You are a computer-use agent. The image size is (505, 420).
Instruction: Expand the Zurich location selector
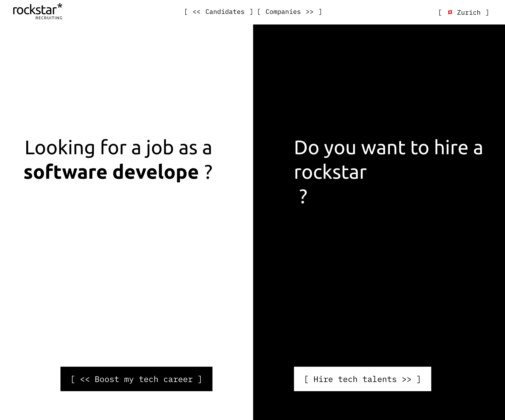(468, 12)
